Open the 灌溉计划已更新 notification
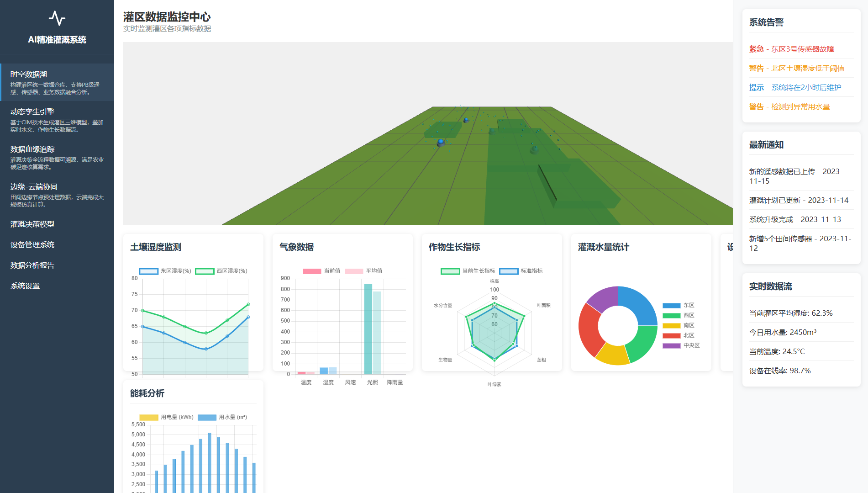The width and height of the screenshot is (868, 493). pos(799,200)
